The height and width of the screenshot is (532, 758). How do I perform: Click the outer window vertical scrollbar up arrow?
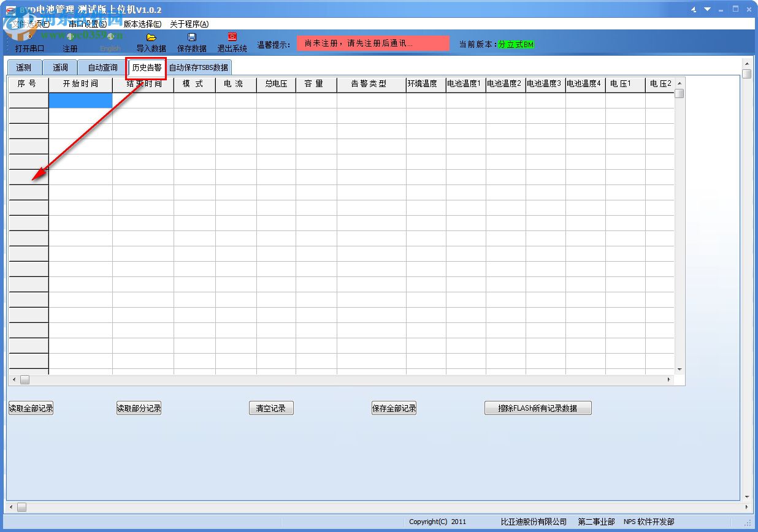pyautogui.click(x=746, y=63)
